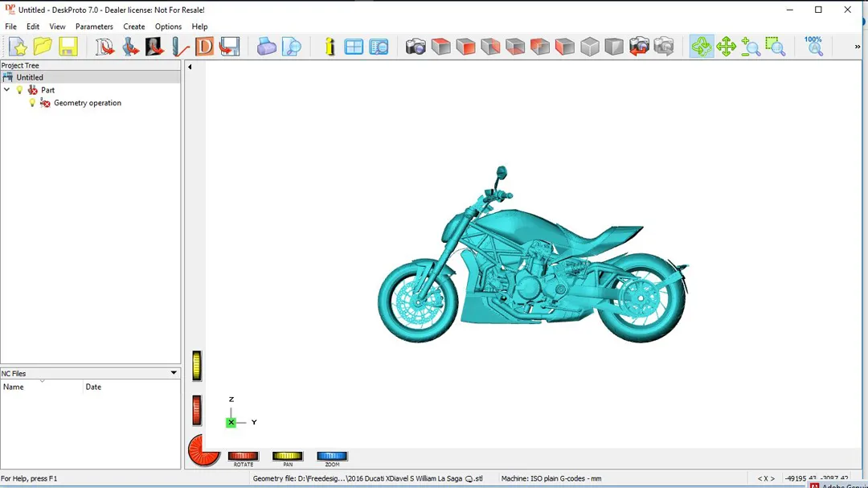Activate the green rotate mouse tool
Screen dimensions: 868x488
702,47
